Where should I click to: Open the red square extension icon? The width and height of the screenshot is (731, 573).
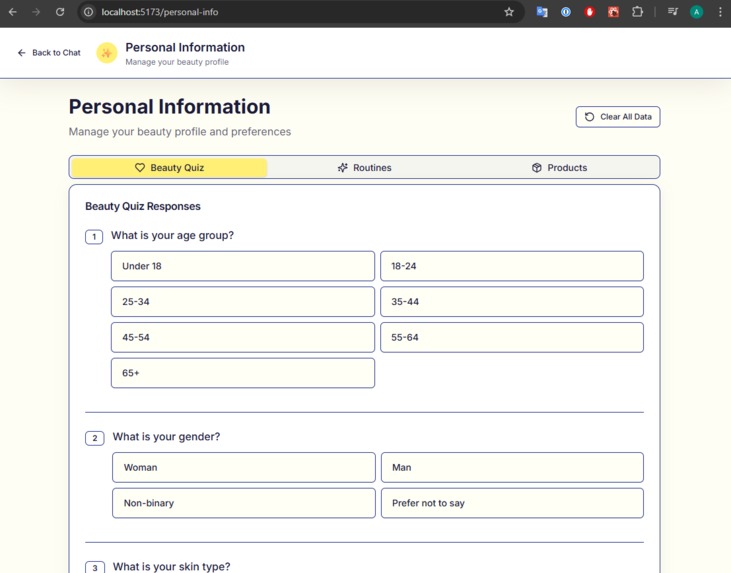coord(613,12)
